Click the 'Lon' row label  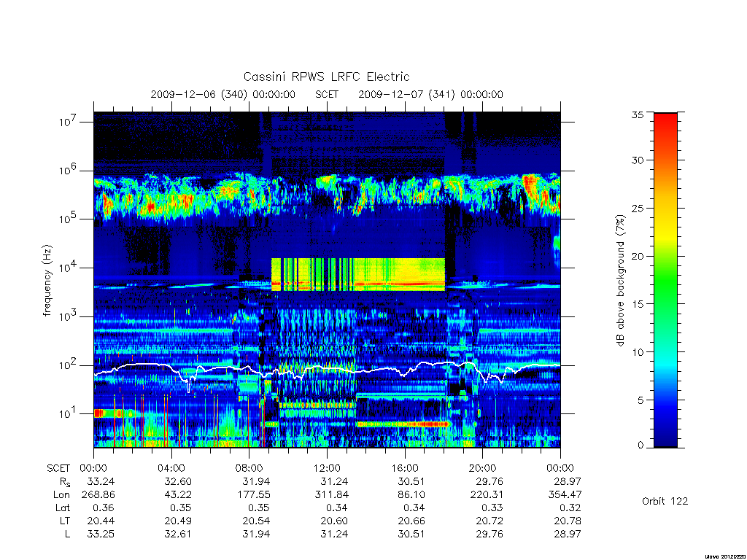click(62, 495)
